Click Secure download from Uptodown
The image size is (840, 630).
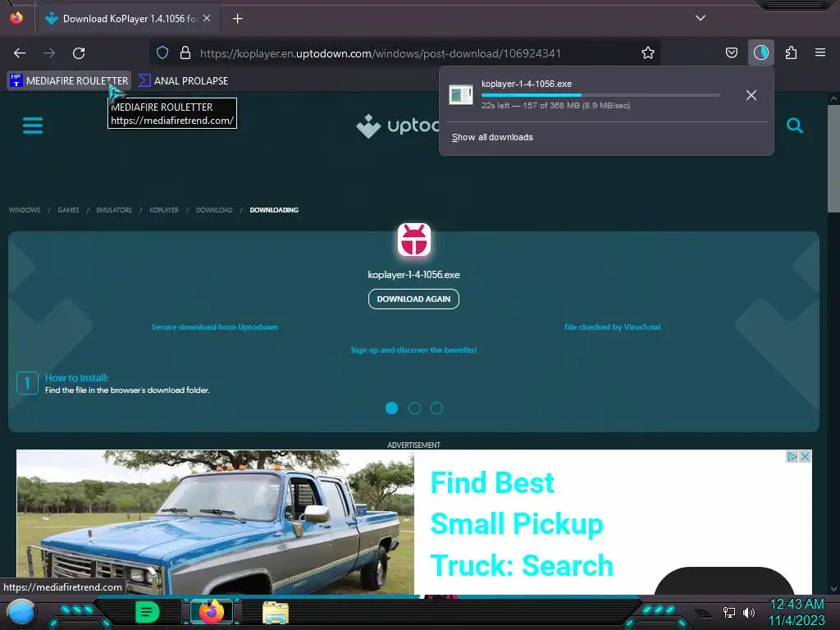pos(214,326)
